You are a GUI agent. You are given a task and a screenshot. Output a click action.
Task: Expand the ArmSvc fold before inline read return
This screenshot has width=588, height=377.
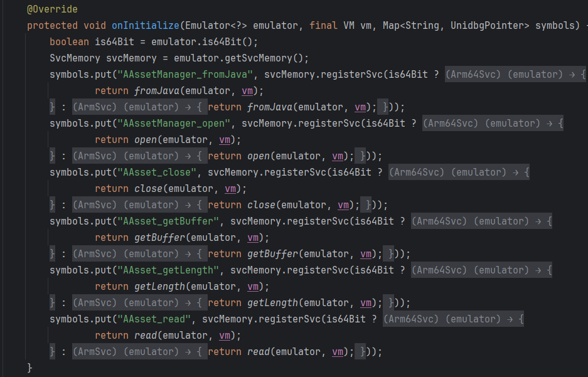[139, 352]
